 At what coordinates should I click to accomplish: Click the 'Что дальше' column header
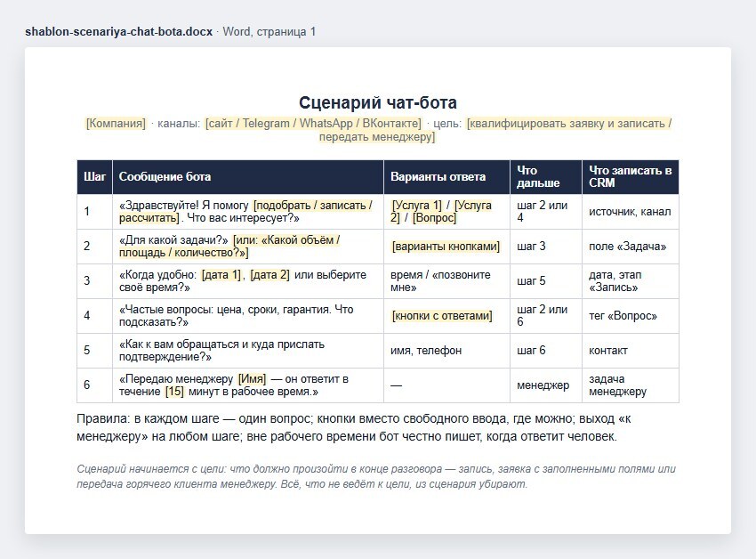tap(546, 176)
